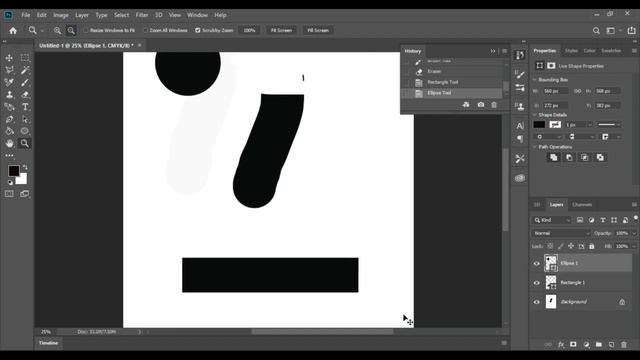Select the Path Selection tool
The height and width of the screenshot is (360, 640).
point(25,119)
